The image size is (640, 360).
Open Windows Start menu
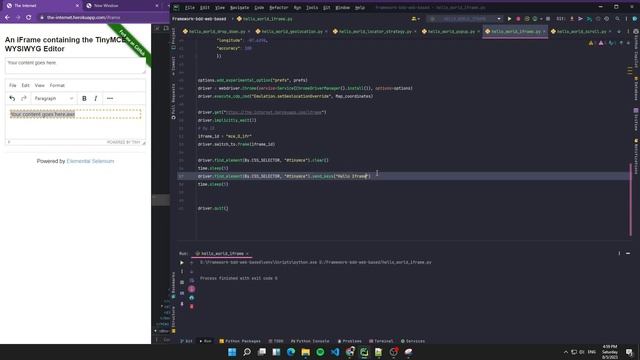[232, 352]
